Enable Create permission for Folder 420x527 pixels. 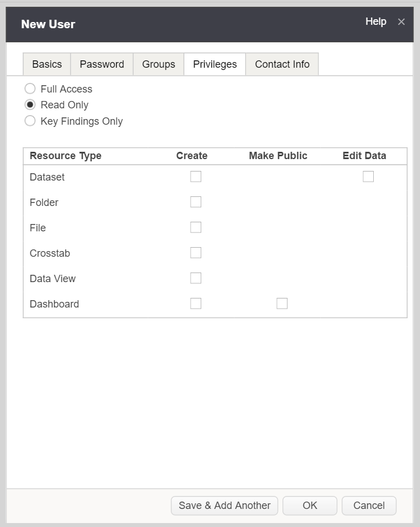click(196, 201)
